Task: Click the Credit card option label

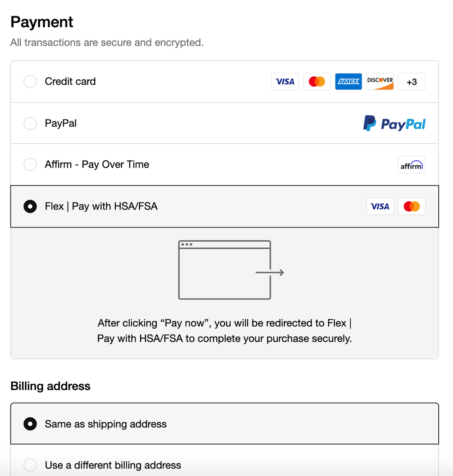Action: [x=70, y=82]
